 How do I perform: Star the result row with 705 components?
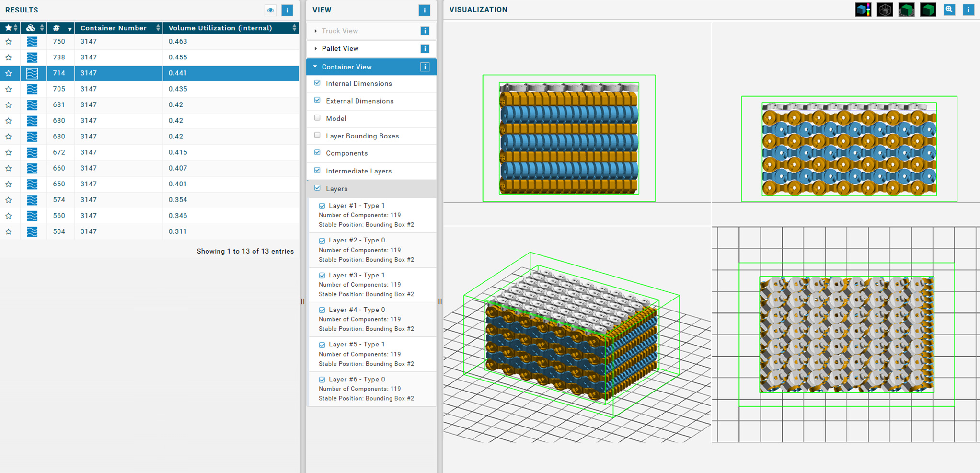(x=9, y=89)
